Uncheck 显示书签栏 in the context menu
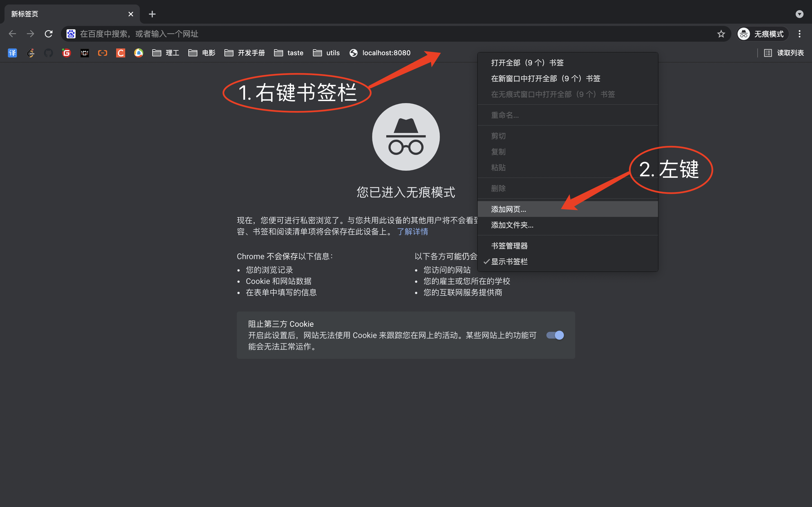This screenshot has height=507, width=812. click(x=509, y=262)
